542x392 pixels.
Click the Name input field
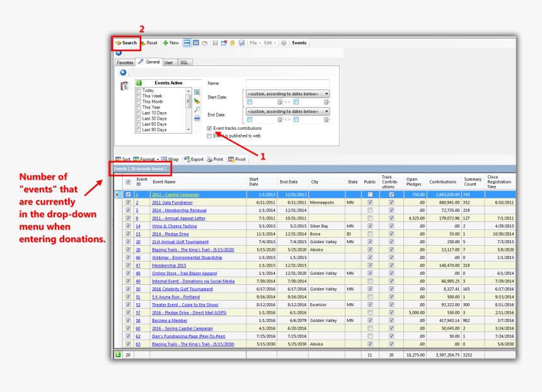pyautogui.click(x=287, y=83)
